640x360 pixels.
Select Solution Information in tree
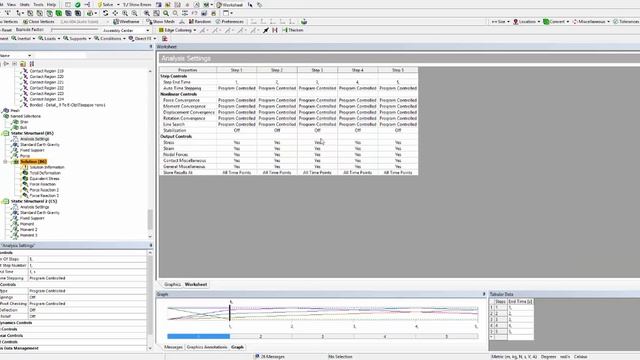(47, 167)
